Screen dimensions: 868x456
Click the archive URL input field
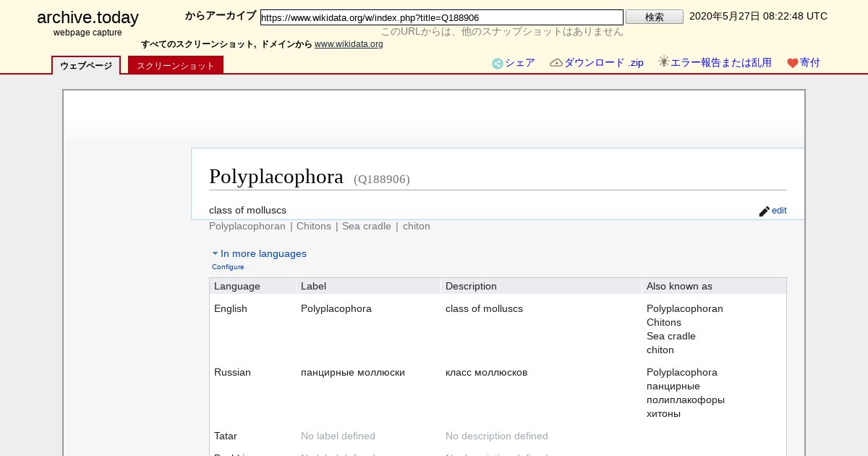coord(442,17)
